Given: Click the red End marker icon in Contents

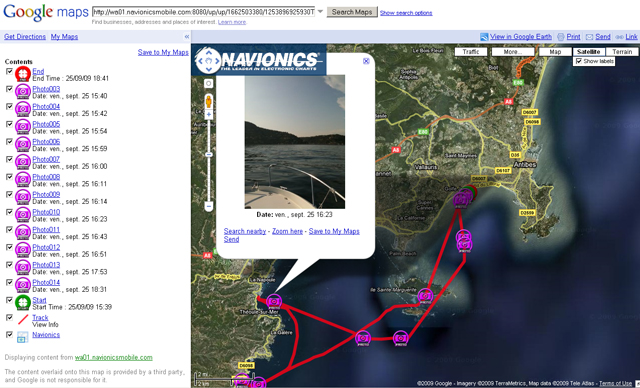Looking at the screenshot, I should click(22, 74).
